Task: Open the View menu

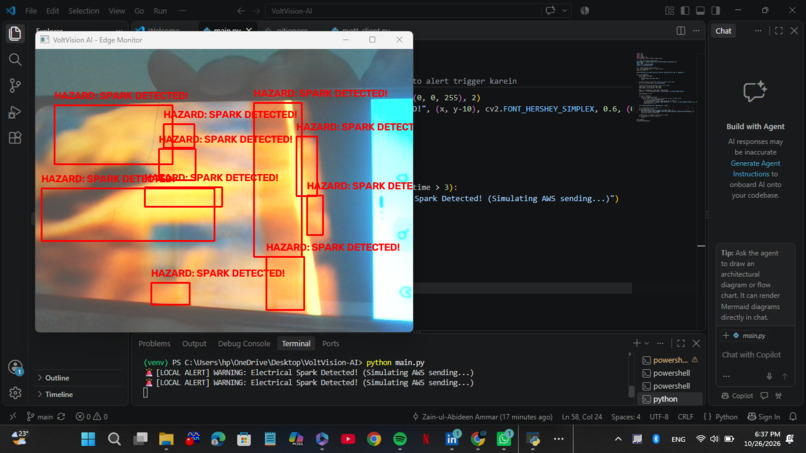Action: (117, 11)
